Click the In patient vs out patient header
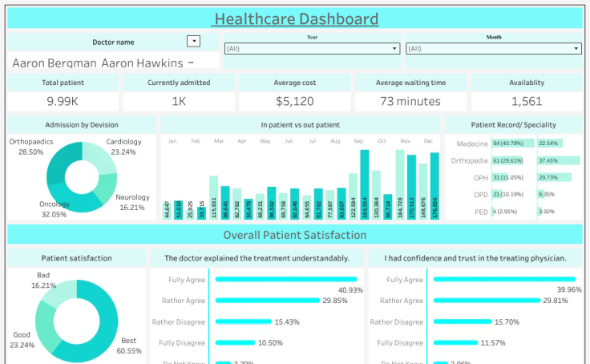 point(301,124)
